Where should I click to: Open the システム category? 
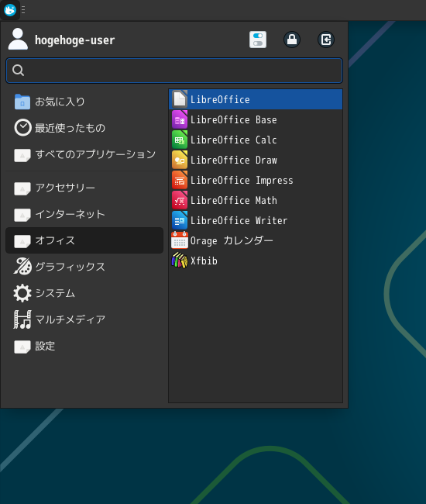(84, 293)
